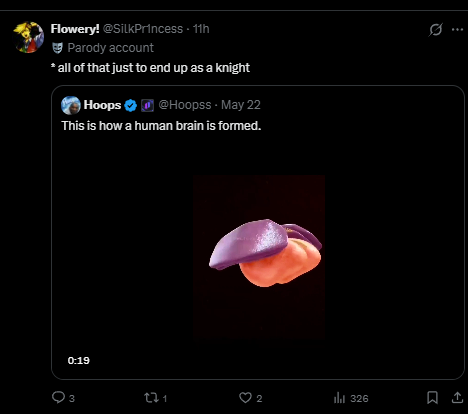Click the Parody account label
This screenshot has width=468, height=414.
pos(111,48)
